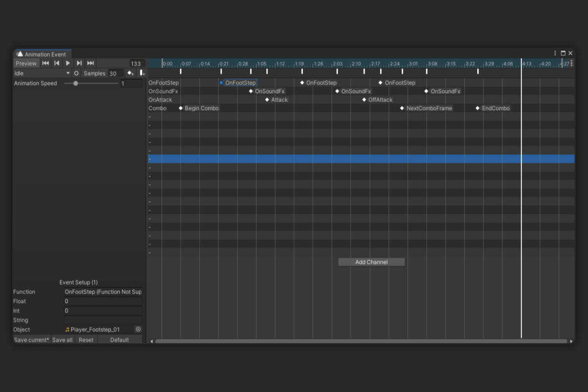Step to the next keyframe
The height and width of the screenshot is (392, 588).
coord(79,63)
